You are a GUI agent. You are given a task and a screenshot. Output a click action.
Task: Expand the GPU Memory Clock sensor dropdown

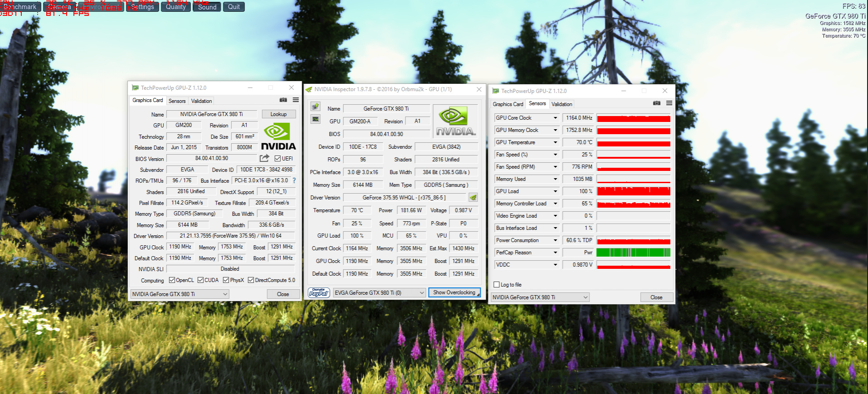555,130
